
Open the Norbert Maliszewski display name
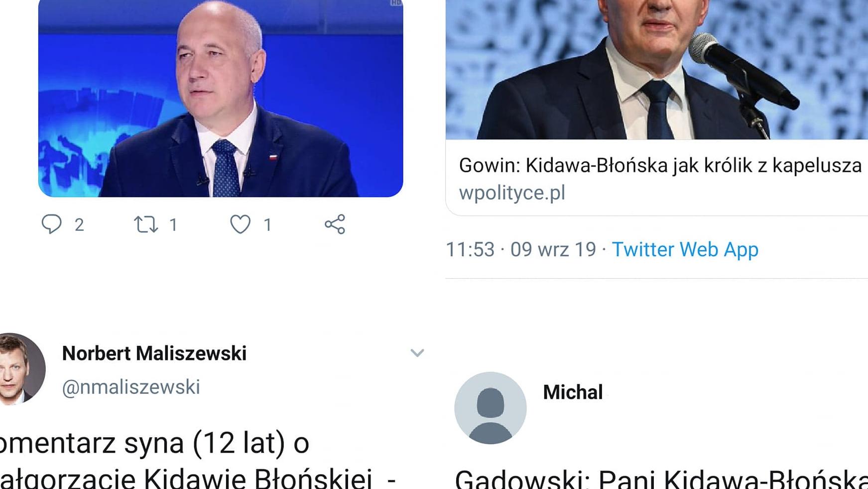(154, 353)
